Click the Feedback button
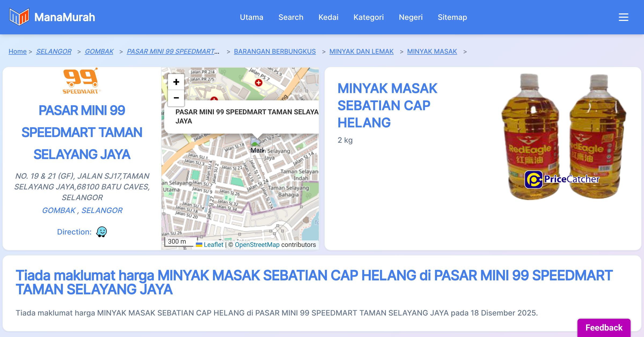The height and width of the screenshot is (337, 644). [x=604, y=327]
